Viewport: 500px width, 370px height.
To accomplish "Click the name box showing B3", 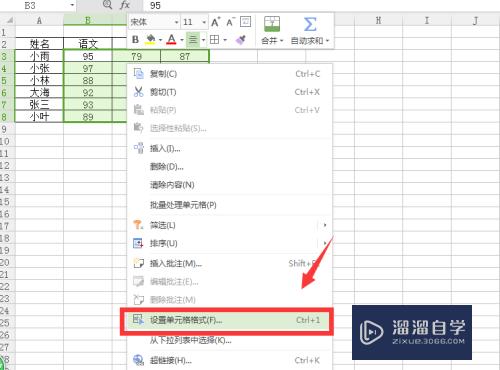I will (35, 5).
